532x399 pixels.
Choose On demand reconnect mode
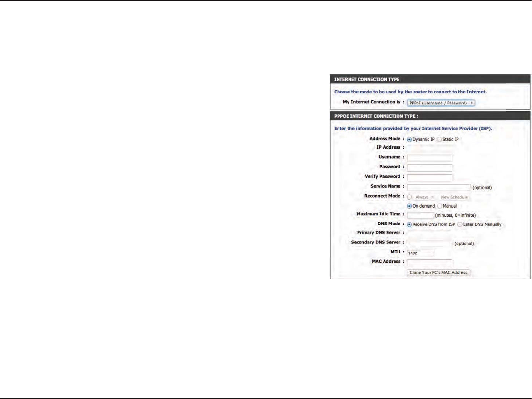coord(409,206)
